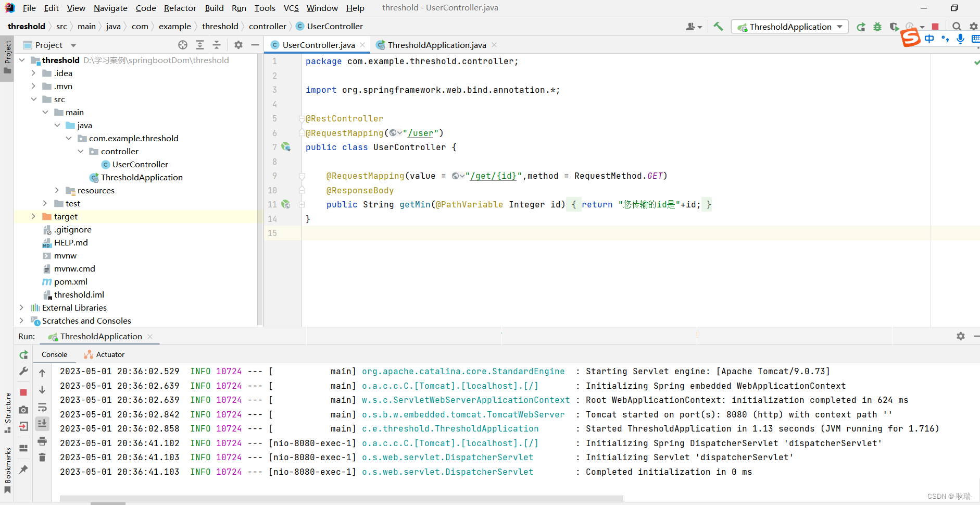Screen dimensions: 980x505
Task: Open the /get/{id} mapping link
Action: [x=493, y=176]
